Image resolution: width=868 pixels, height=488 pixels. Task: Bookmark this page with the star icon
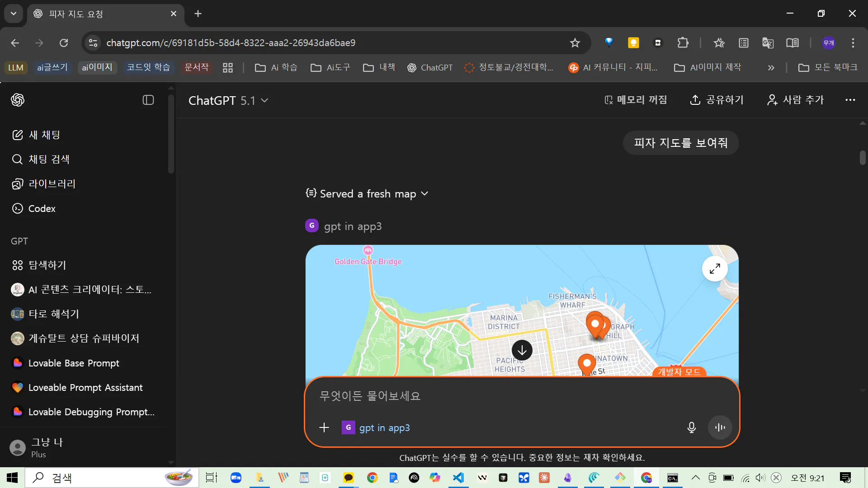coord(575,43)
